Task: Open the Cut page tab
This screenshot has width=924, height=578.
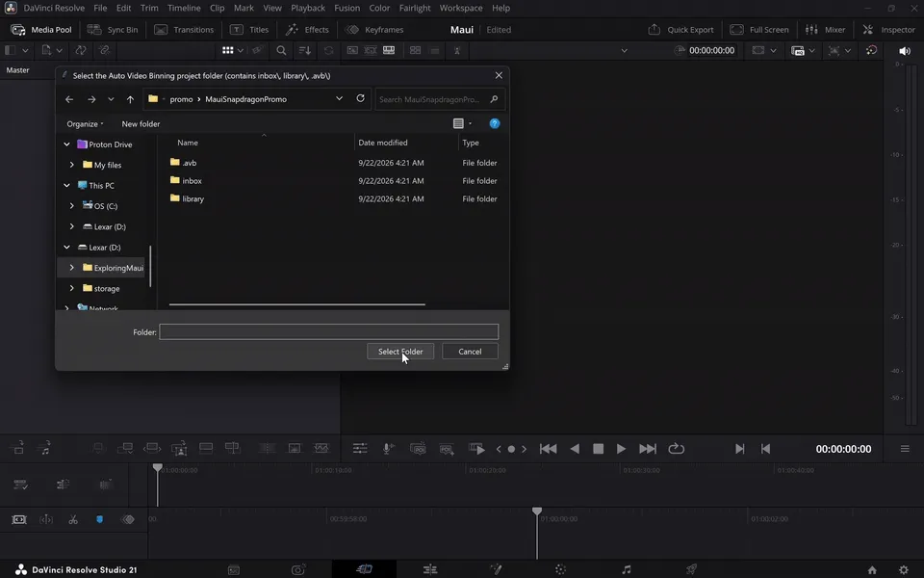Action: [x=364, y=569]
